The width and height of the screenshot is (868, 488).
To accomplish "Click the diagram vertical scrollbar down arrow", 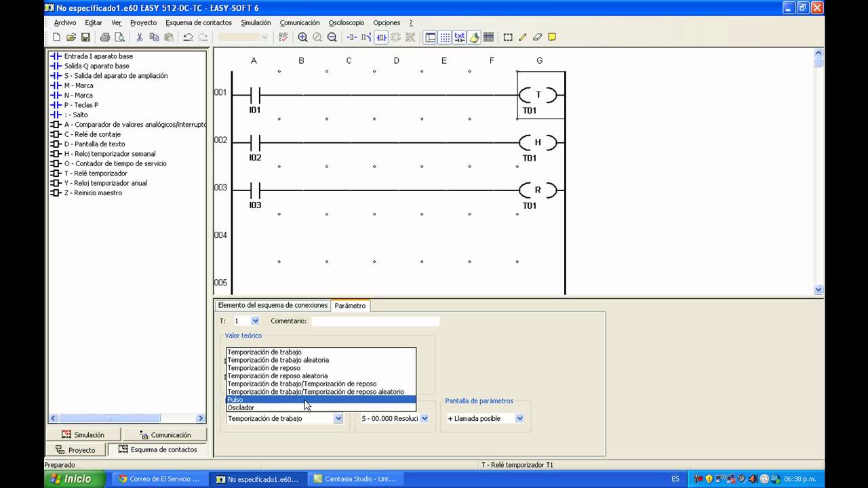I will point(818,289).
